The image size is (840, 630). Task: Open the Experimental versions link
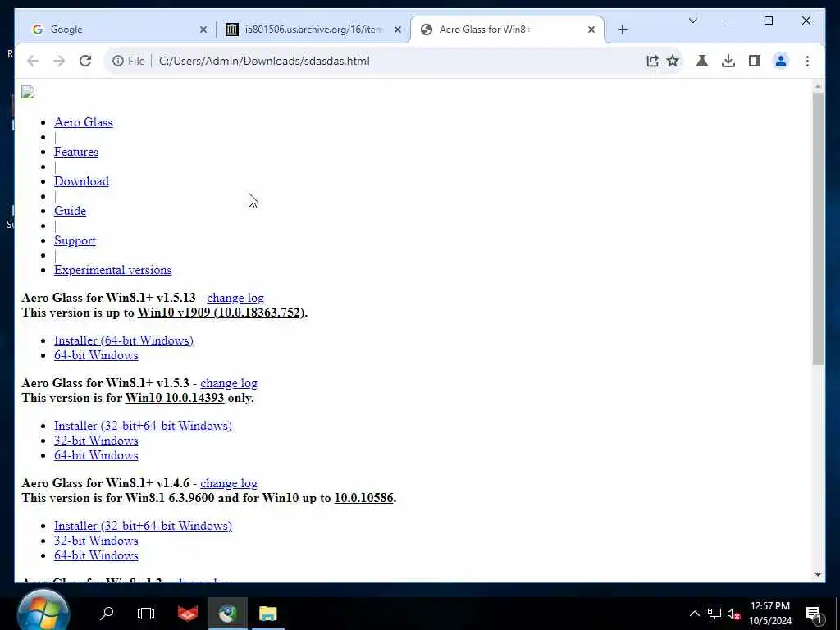pyautogui.click(x=113, y=270)
